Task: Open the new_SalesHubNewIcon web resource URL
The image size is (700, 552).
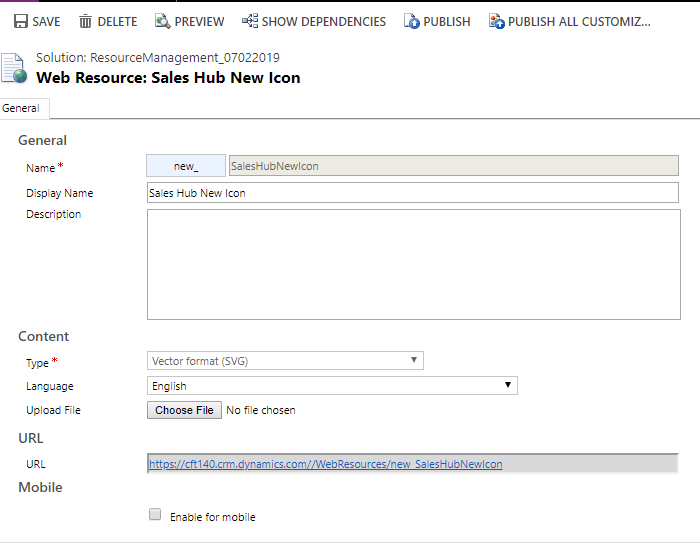Action: point(326,464)
